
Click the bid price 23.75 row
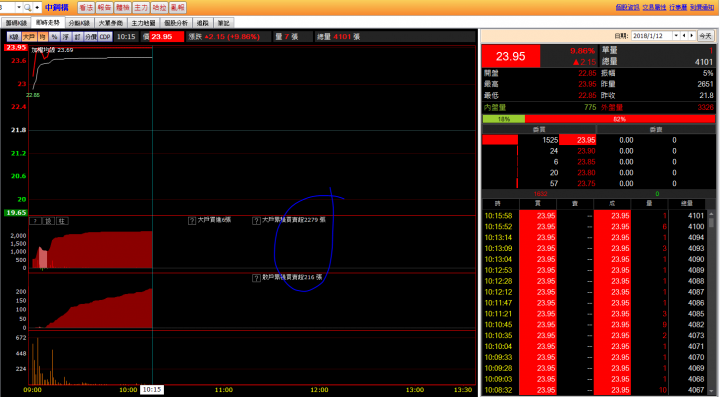(x=586, y=184)
